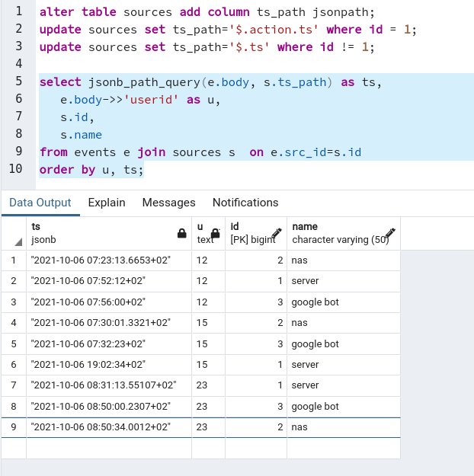The height and width of the screenshot is (476, 474).
Task: Click the lock icon in the u column header
Action: (x=215, y=233)
